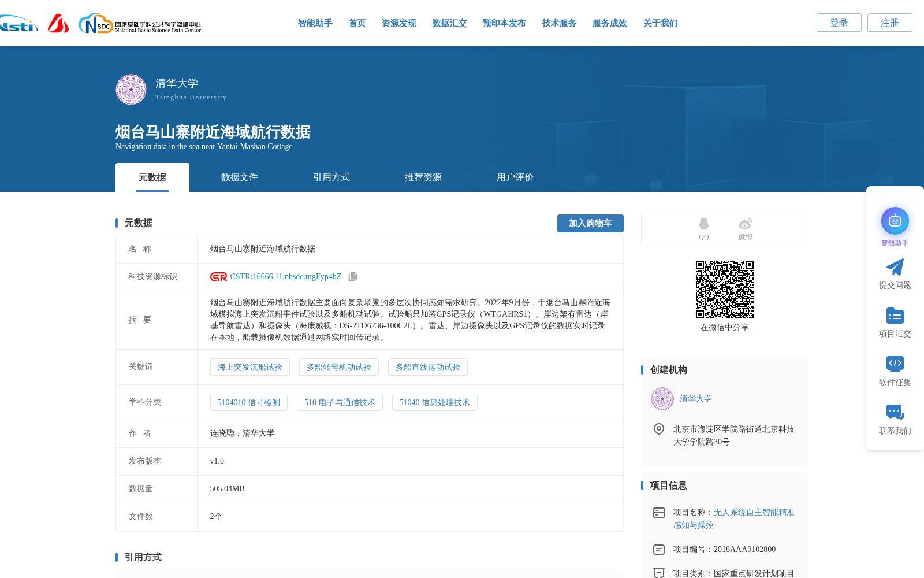Click subject tag 51040 信息处理技术
Image resolution: width=924 pixels, height=578 pixels.
tap(434, 402)
